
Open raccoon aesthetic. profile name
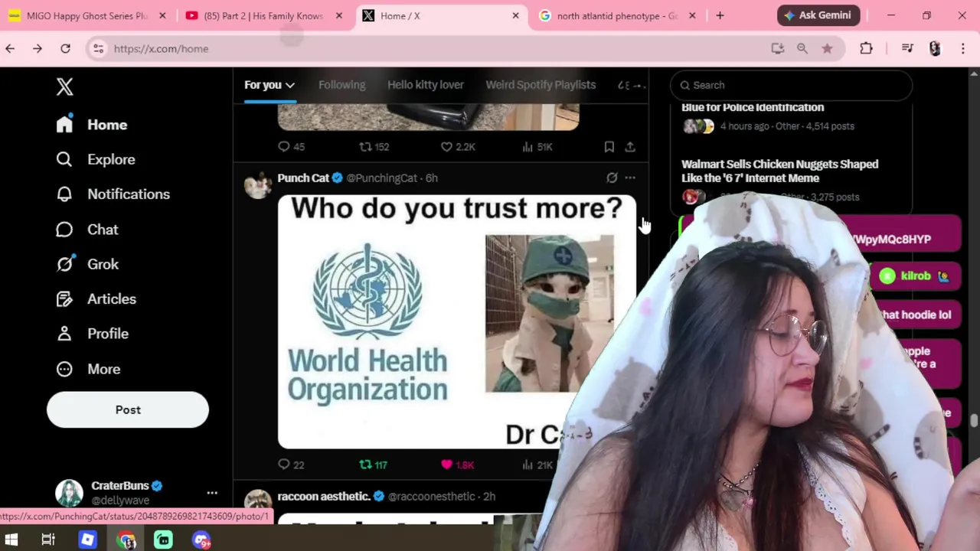coord(324,497)
